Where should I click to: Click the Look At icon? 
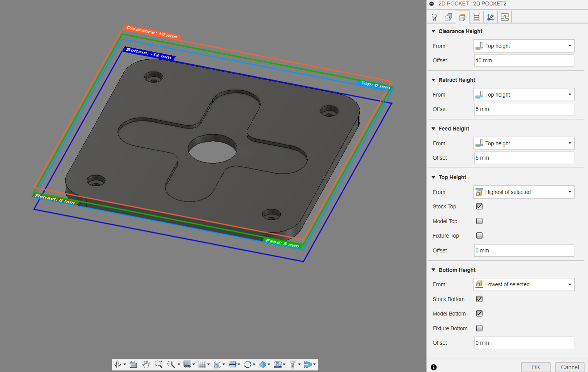pyautogui.click(x=133, y=365)
